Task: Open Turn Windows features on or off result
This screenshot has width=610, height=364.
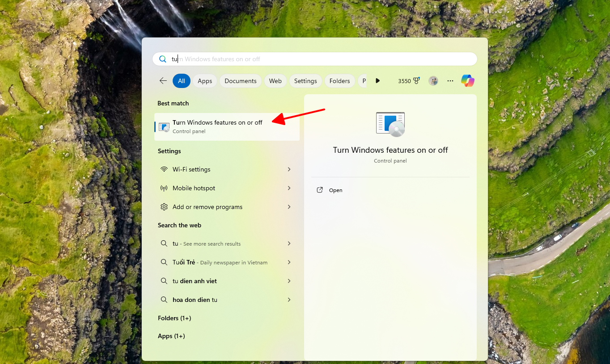Action: (227, 127)
